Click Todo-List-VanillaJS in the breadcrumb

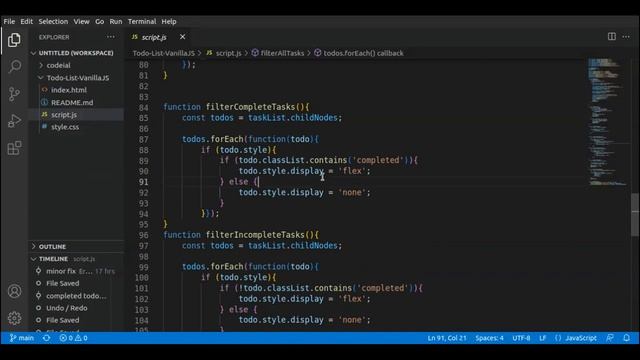[164, 53]
